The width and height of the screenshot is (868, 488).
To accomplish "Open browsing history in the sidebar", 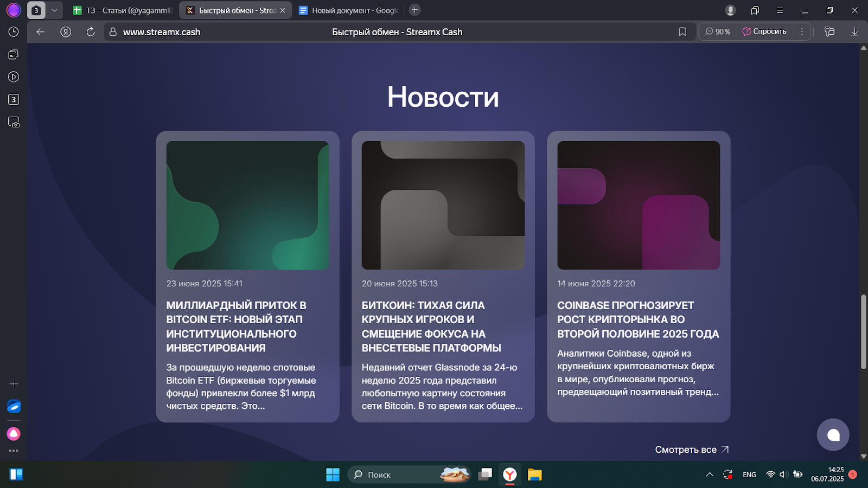I will pyautogui.click(x=14, y=31).
